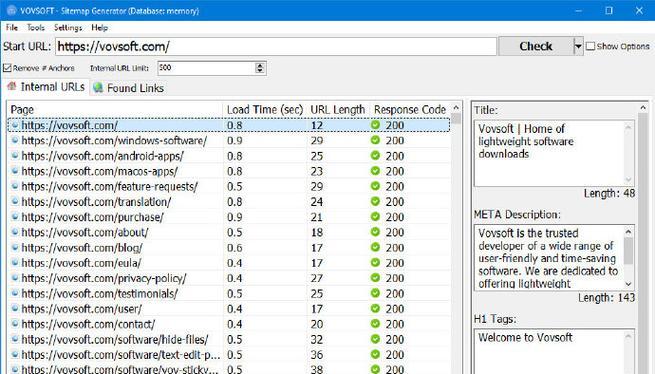Click the Internal URL Limit field
This screenshot has height=374, width=655.
coord(206,68)
